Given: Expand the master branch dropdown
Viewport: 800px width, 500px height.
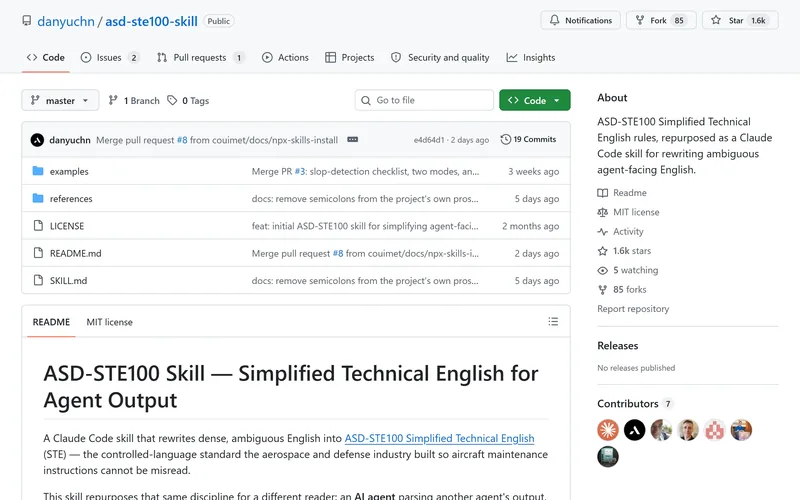Looking at the screenshot, I should (60, 101).
